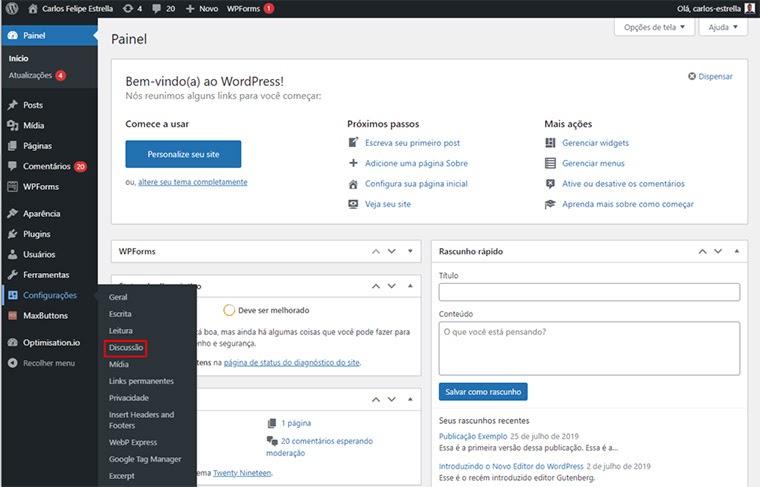Click the comments bubble icon showing 20
Screen dimensions: 760x487
[x=155, y=8]
